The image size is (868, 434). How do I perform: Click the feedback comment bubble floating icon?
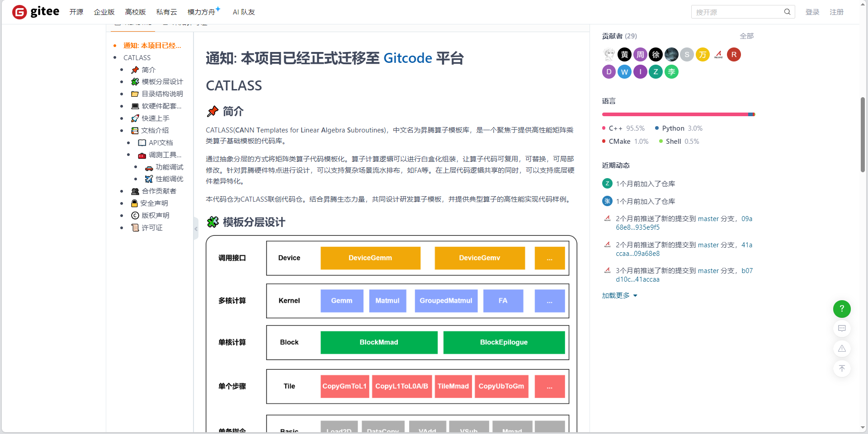[x=842, y=329]
